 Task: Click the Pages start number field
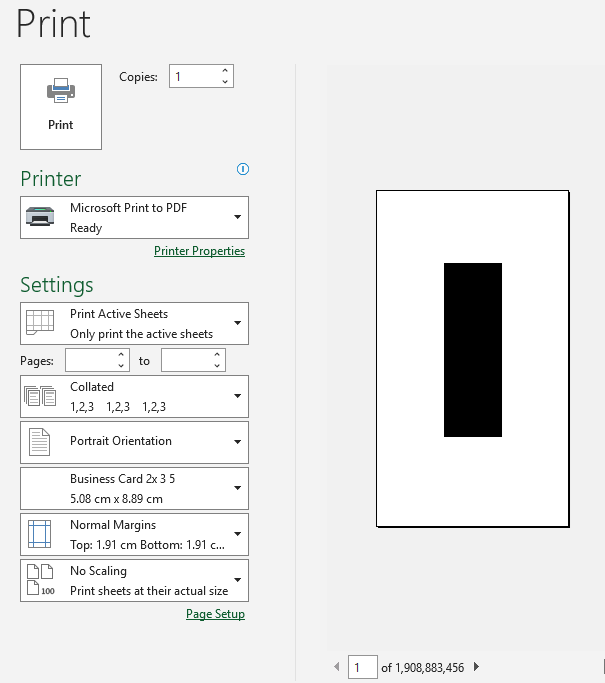pos(90,360)
